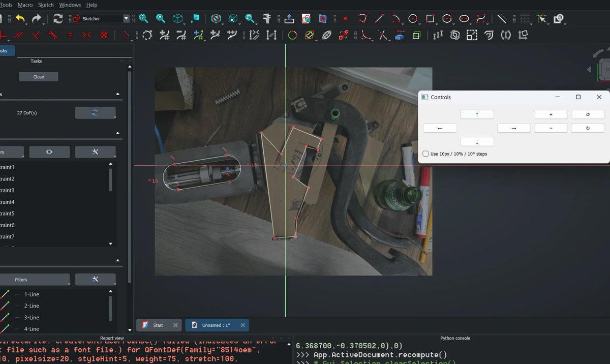Screen dimensions: 610x364
Task: Select the Create rectangle tool
Action: coord(430,18)
